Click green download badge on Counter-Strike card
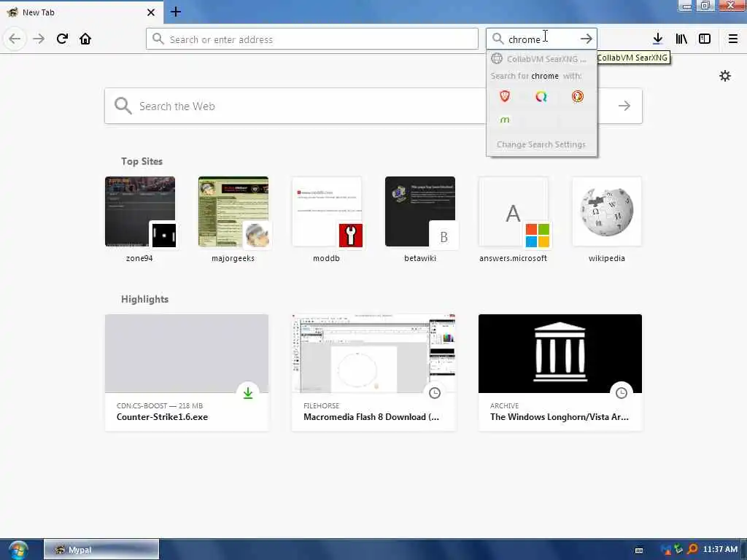The height and width of the screenshot is (560, 747). coord(248,393)
